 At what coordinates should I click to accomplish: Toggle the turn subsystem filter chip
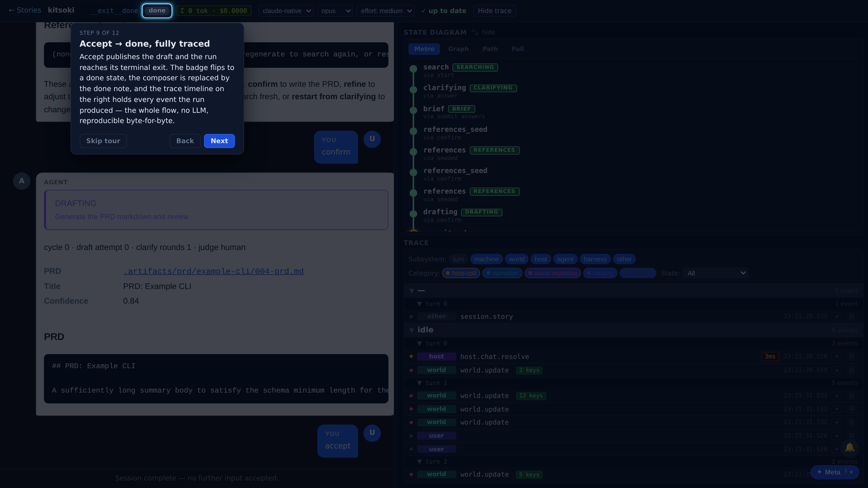[x=458, y=259]
